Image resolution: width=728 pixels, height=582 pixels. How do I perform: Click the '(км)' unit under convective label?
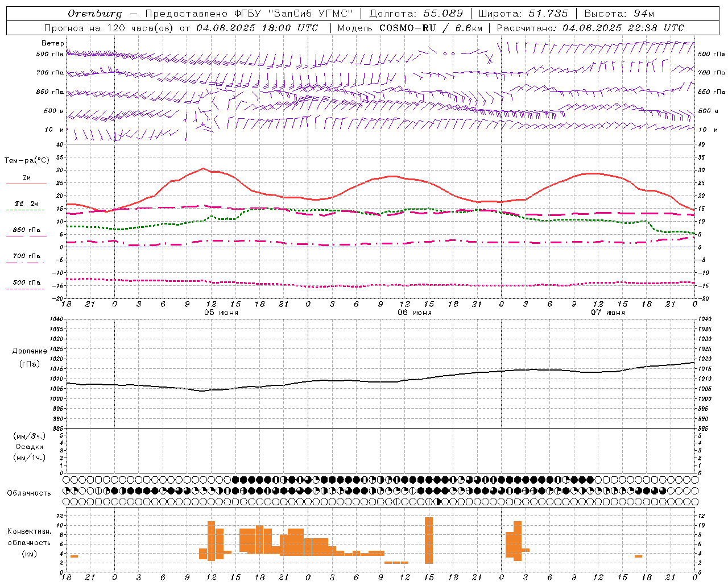pyautogui.click(x=30, y=554)
